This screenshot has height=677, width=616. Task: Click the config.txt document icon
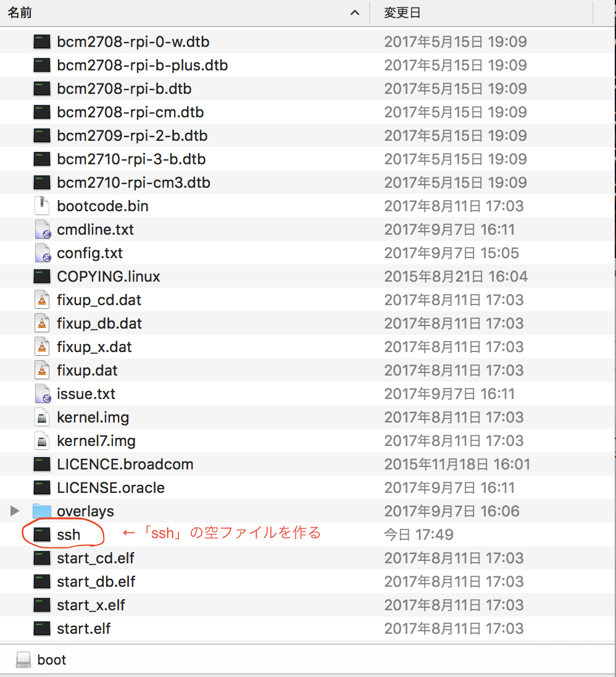pos(41,253)
